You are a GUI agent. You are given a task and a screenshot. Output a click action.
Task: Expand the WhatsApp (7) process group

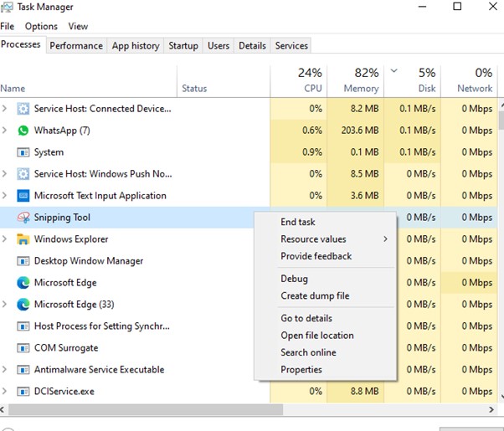pyautogui.click(x=4, y=131)
